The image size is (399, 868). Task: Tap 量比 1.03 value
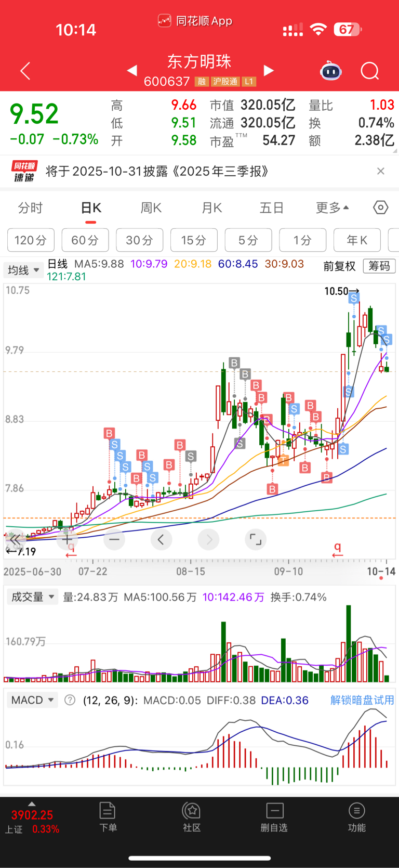(x=382, y=105)
